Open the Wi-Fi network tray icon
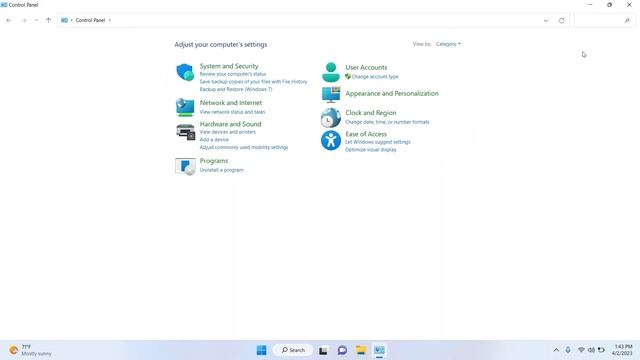The height and width of the screenshot is (360, 640). tap(581, 350)
